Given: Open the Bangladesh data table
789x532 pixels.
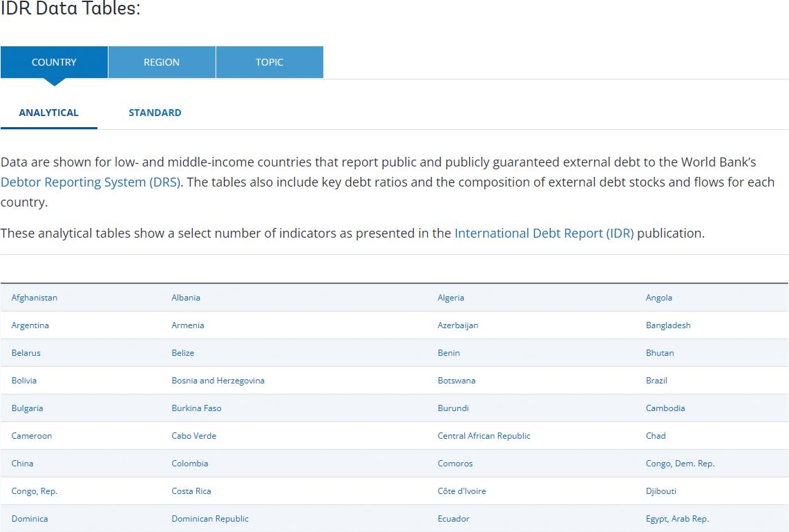Looking at the screenshot, I should (668, 325).
